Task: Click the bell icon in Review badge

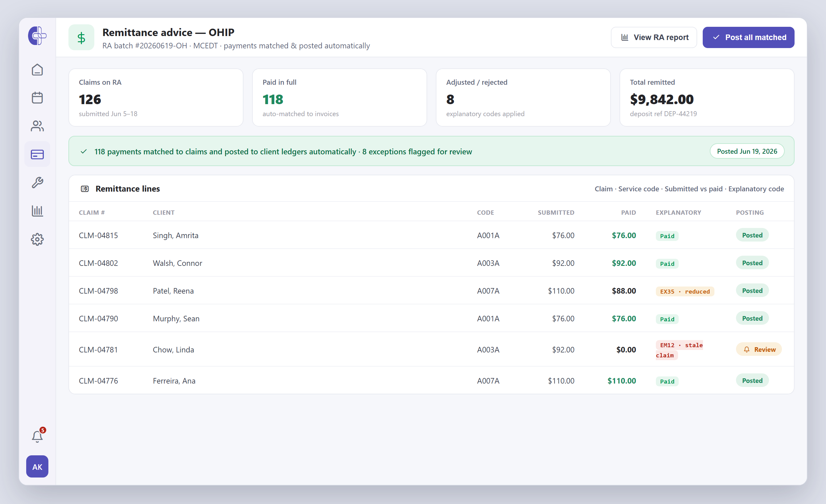Action: (x=746, y=350)
